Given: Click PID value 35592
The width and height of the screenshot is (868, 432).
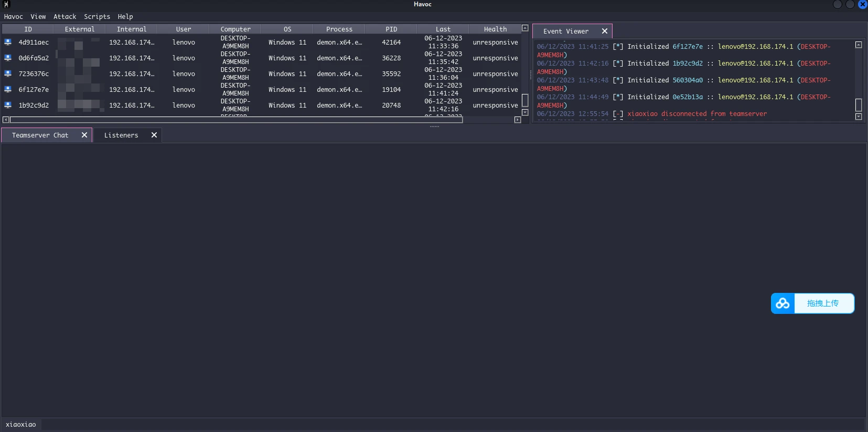Looking at the screenshot, I should (x=391, y=74).
